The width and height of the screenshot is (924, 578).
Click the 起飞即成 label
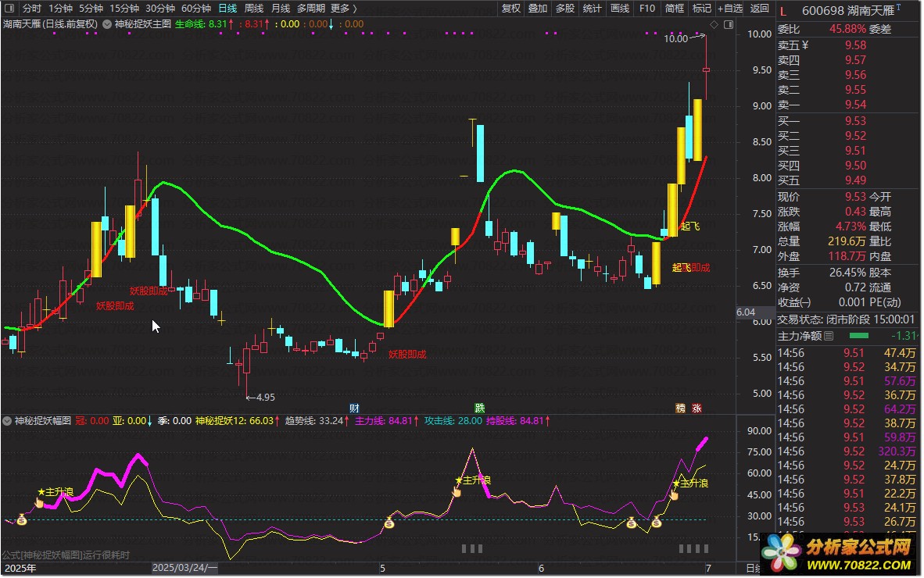point(691,268)
